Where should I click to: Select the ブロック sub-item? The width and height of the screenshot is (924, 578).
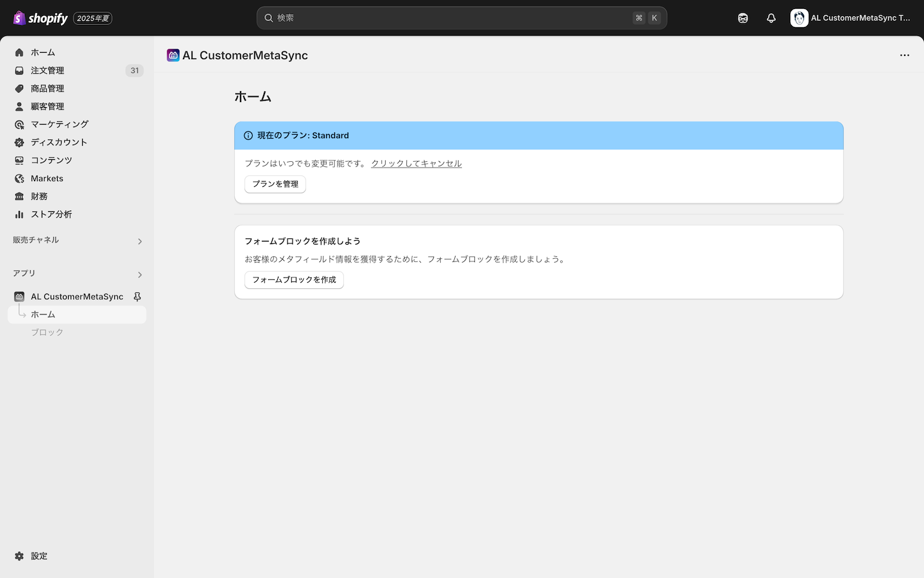[77, 333]
